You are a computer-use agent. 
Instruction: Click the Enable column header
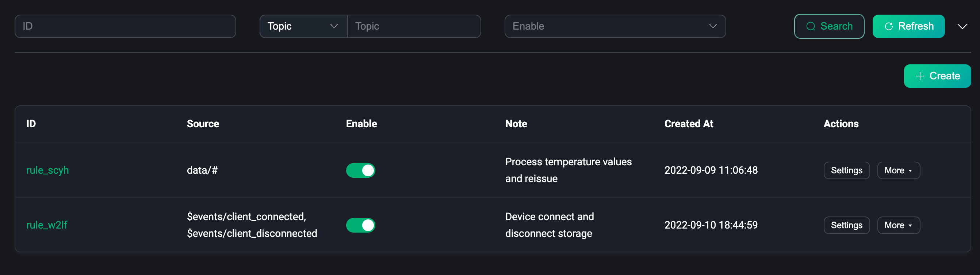361,124
